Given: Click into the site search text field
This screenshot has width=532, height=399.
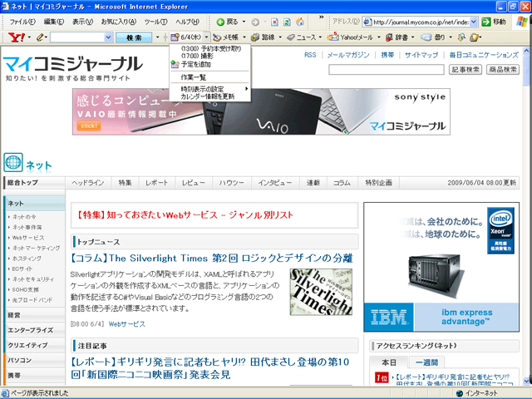Looking at the screenshot, I should (387, 70).
